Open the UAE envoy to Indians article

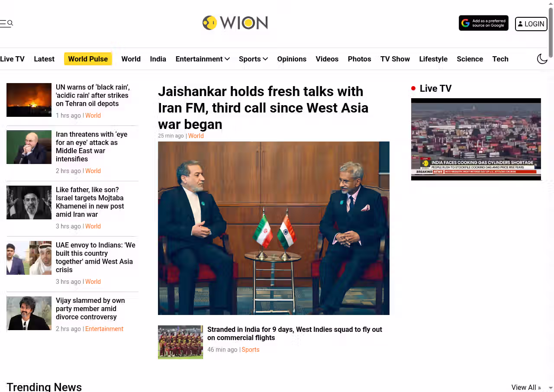coord(96,257)
